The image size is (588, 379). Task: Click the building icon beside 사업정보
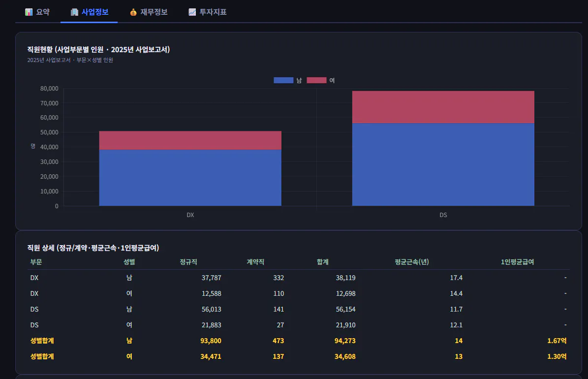pyautogui.click(x=75, y=12)
